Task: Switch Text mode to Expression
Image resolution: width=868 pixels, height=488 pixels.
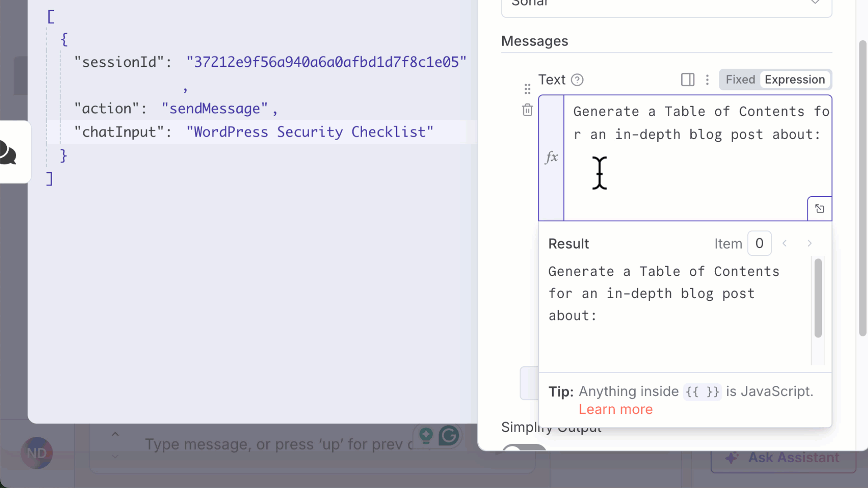Action: tap(794, 80)
